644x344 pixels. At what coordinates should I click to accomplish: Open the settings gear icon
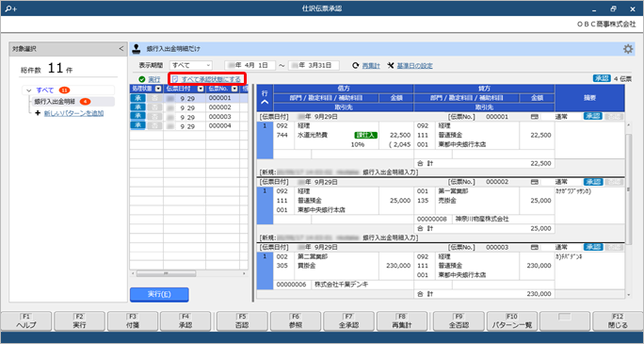pyautogui.click(x=628, y=49)
